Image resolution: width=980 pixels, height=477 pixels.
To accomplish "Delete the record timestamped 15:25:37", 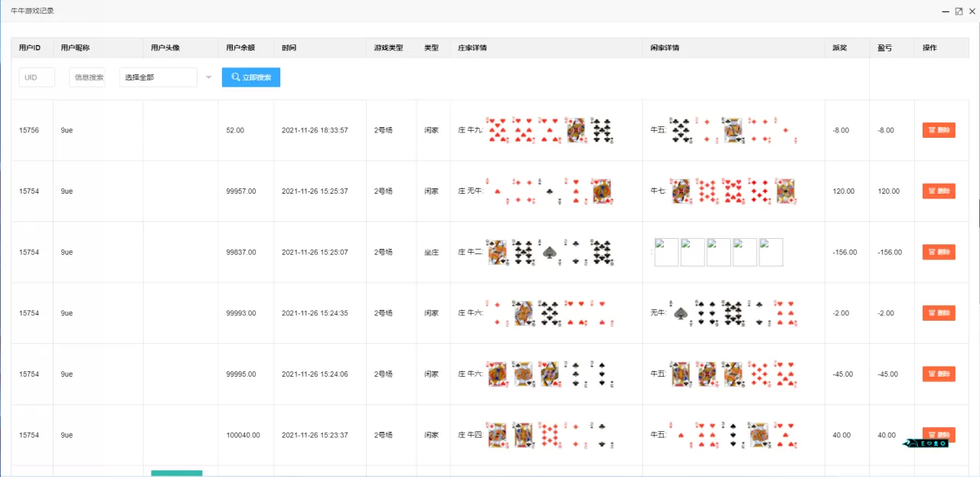I will point(939,191).
